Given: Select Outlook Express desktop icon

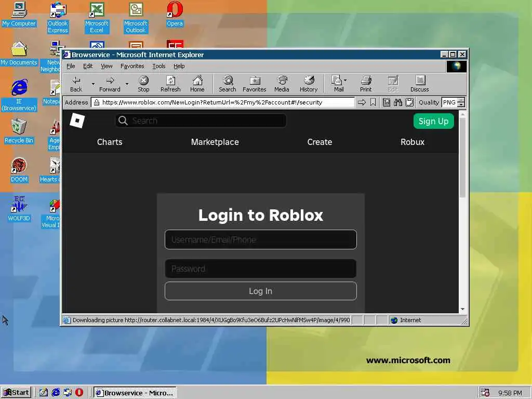Looking at the screenshot, I should pyautogui.click(x=58, y=18).
